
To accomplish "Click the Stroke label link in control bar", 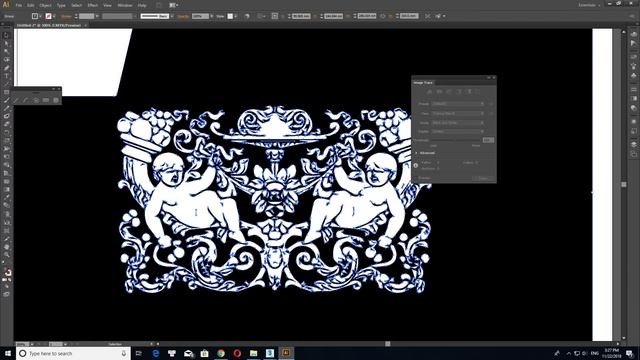I will click(66, 16).
